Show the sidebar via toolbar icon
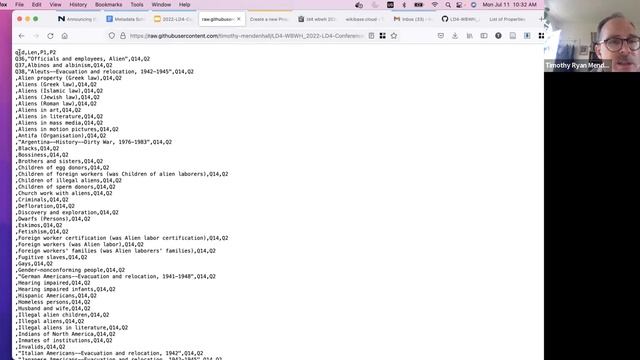 pos(484,36)
